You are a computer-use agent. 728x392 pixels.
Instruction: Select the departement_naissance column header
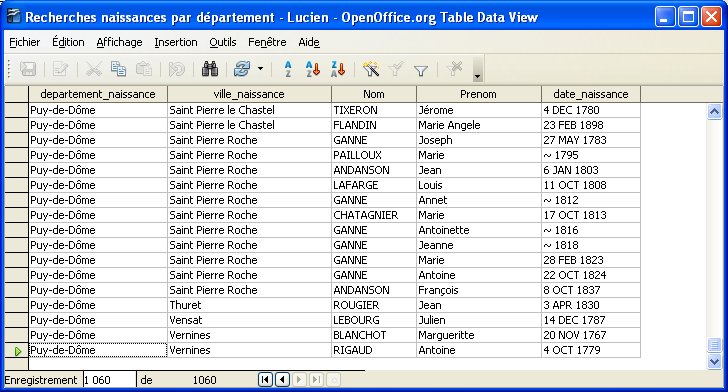click(98, 94)
